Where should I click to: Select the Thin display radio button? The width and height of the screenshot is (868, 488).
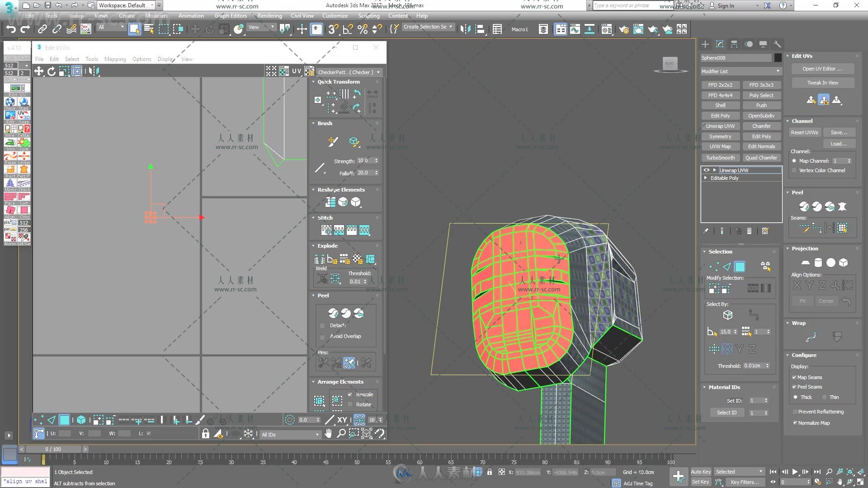[x=824, y=397]
